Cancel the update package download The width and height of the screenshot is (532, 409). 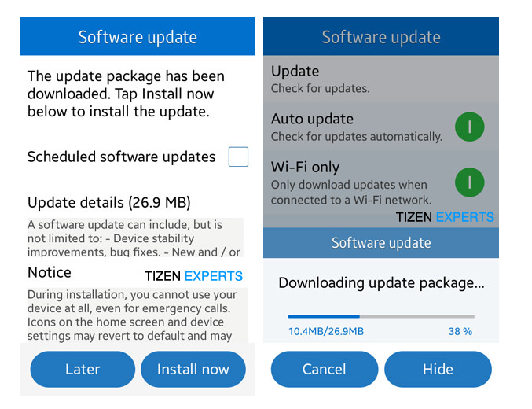pyautogui.click(x=324, y=370)
